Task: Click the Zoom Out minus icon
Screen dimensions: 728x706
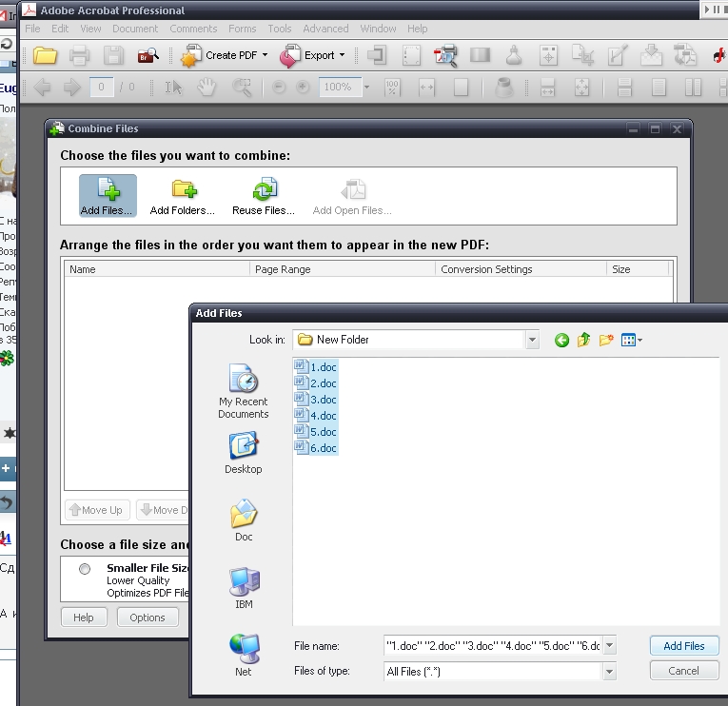Action: (279, 87)
